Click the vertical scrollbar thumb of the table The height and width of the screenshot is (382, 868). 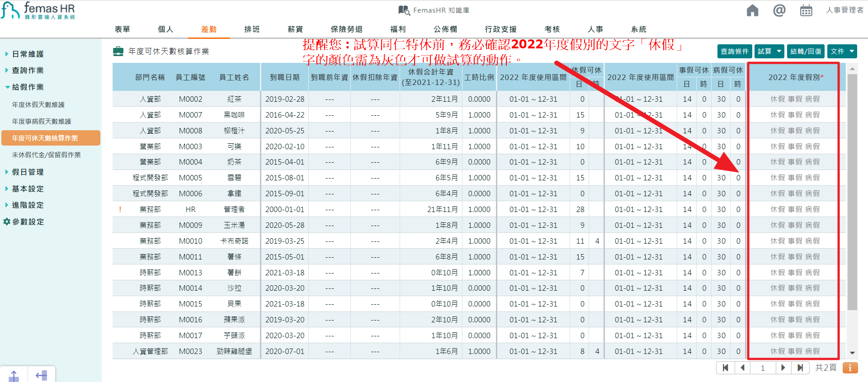pos(852,192)
